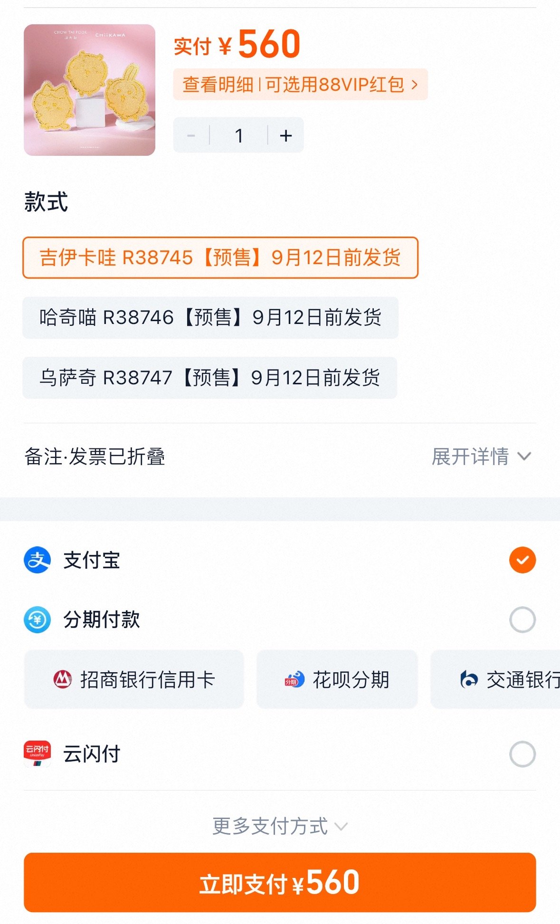Screen dimensions: 560x924
Task: Choose the 乌萨奇 R38747 style option
Action: (209, 378)
